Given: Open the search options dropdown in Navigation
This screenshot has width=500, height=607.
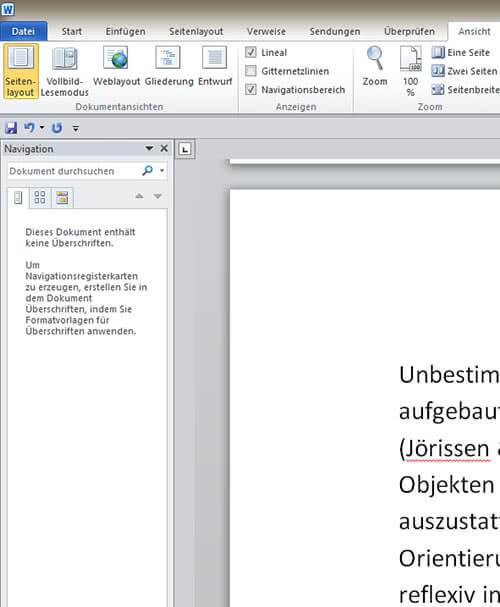Looking at the screenshot, I should coord(162,171).
